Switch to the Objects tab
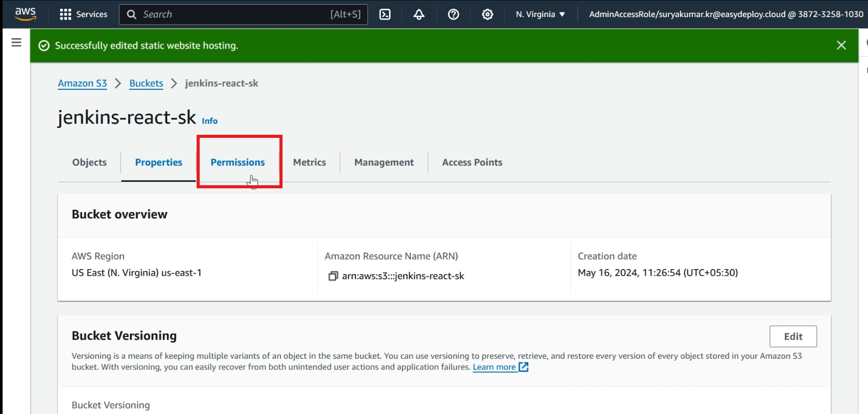Screen dimensions: 868x414 click(x=89, y=162)
